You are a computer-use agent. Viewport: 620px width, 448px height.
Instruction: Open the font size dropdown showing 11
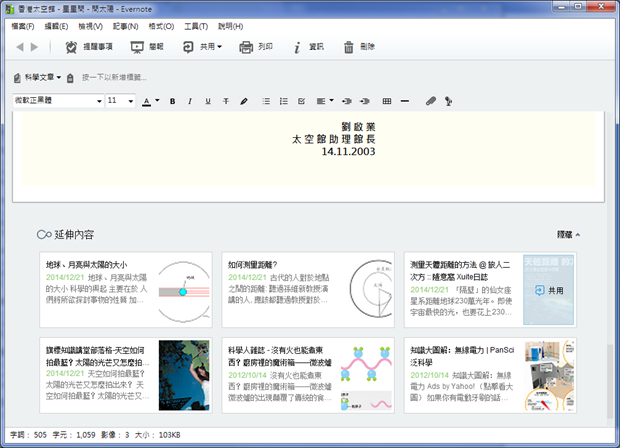121,101
